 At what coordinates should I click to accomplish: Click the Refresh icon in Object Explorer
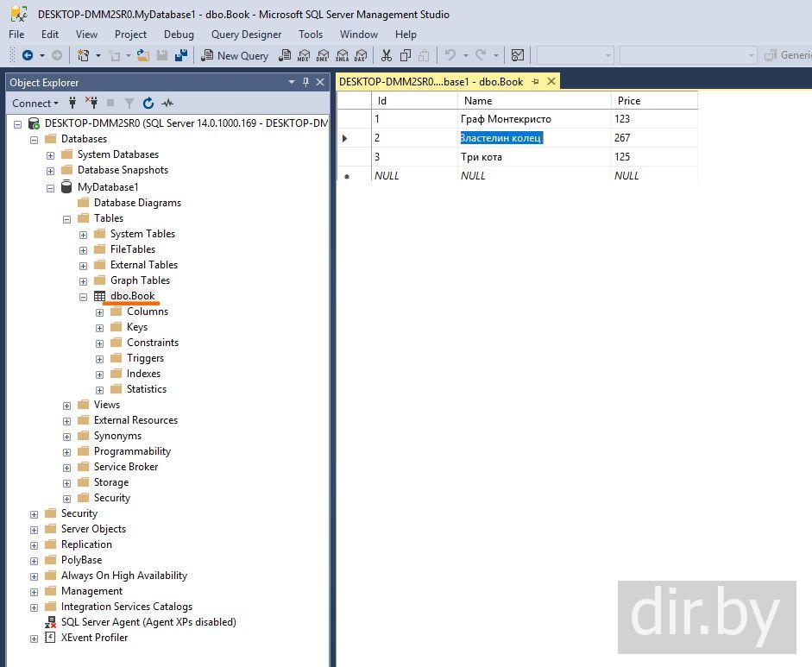148,104
